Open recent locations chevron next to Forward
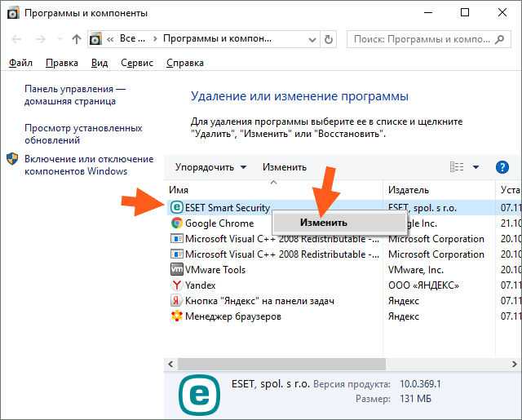522x420 pixels. pos(60,39)
